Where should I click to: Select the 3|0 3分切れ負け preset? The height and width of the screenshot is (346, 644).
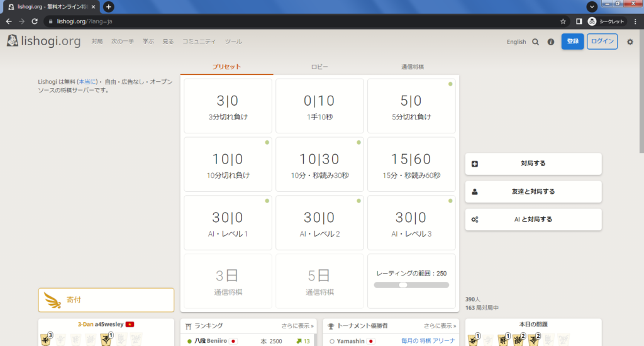[x=228, y=106]
